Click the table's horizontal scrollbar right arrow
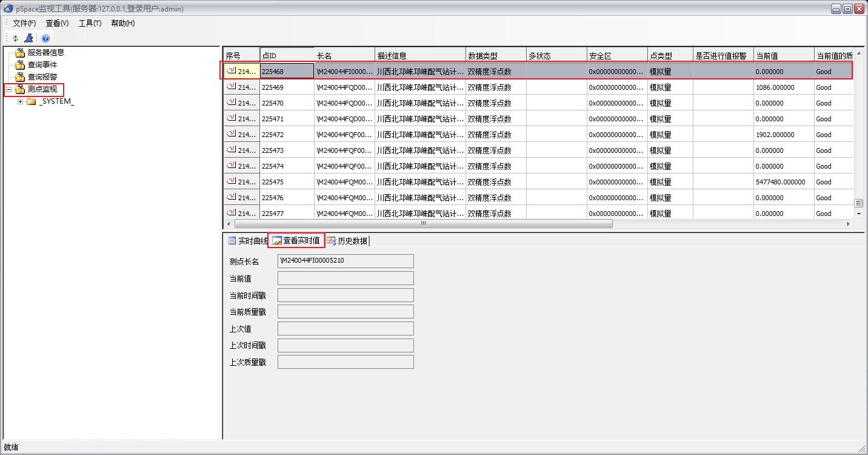Screen dimensions: 868x455 pyautogui.click(x=848, y=224)
